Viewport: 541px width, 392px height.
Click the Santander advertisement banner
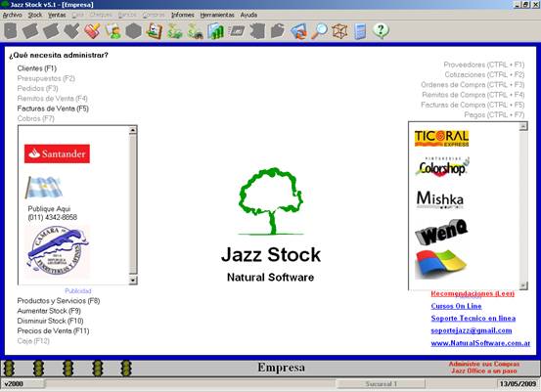click(57, 153)
